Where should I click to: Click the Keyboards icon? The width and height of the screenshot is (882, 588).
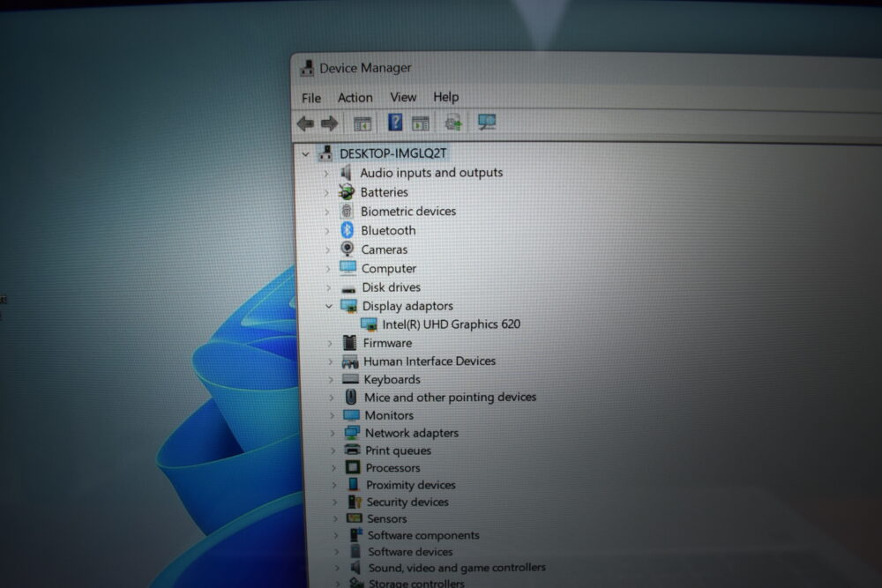click(x=350, y=379)
